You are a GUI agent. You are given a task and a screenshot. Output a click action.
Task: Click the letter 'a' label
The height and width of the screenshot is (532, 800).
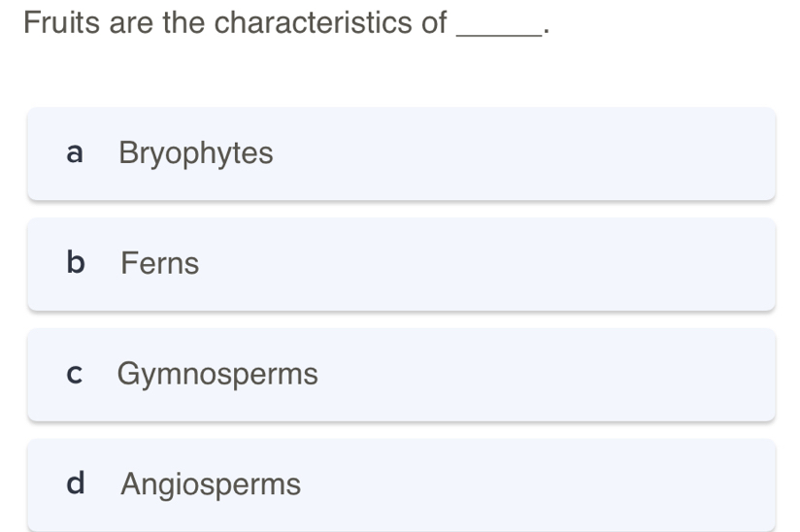coord(75,153)
